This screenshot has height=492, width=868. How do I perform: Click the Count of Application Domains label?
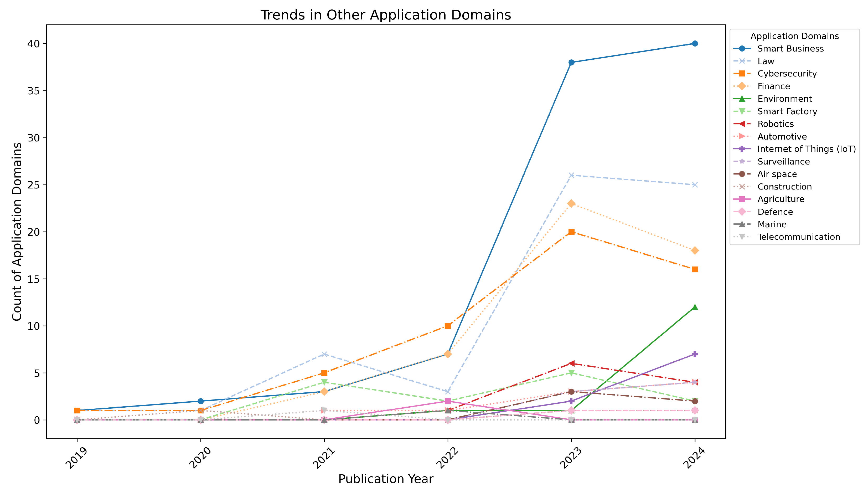(x=17, y=232)
